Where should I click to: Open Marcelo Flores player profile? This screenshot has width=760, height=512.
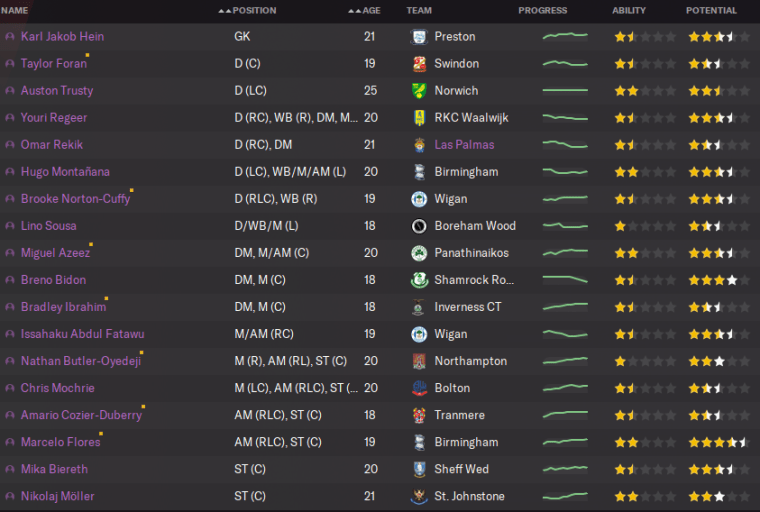(57, 442)
